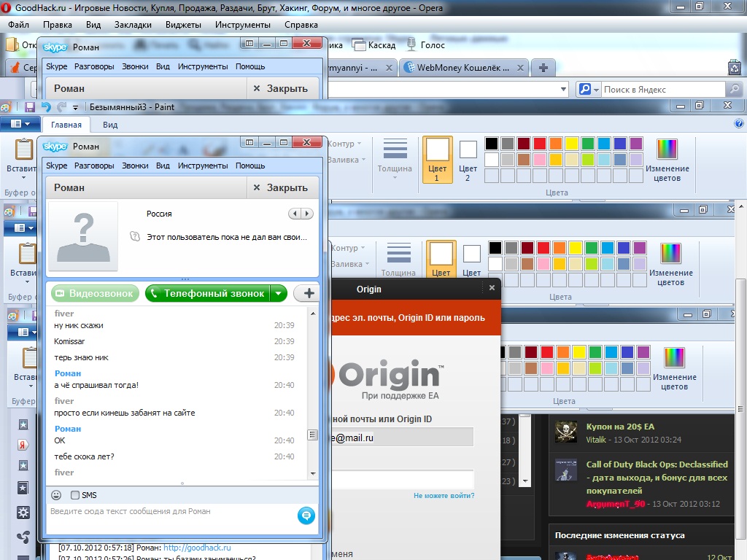Click the Skype chat scrollbar down arrow
Screen dimensions: 747x560
click(313, 473)
